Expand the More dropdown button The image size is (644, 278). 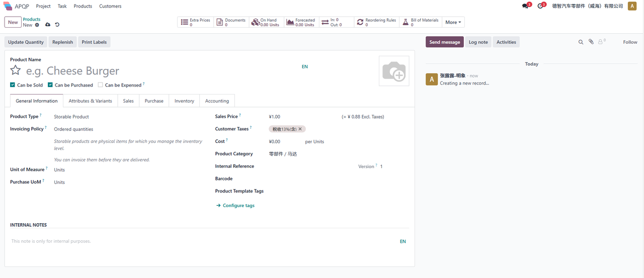453,22
